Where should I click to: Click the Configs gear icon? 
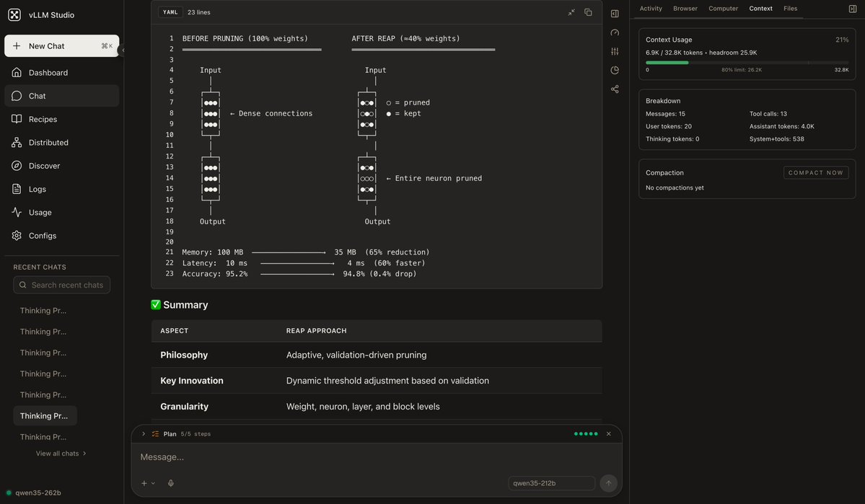point(17,236)
